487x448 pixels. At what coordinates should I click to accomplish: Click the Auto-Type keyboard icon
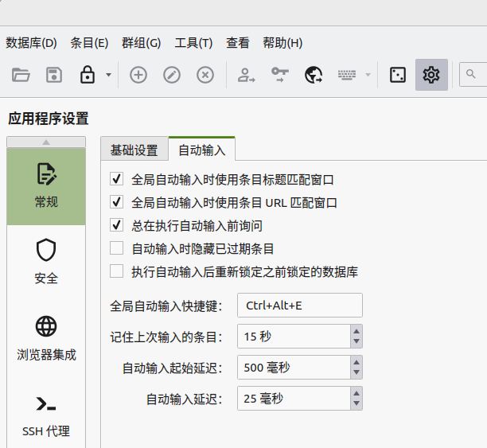click(x=347, y=75)
